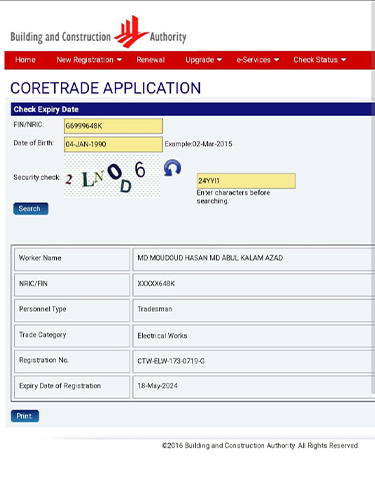375x500 pixels.
Task: Expand the Upgrade dropdown menu
Action: click(203, 60)
